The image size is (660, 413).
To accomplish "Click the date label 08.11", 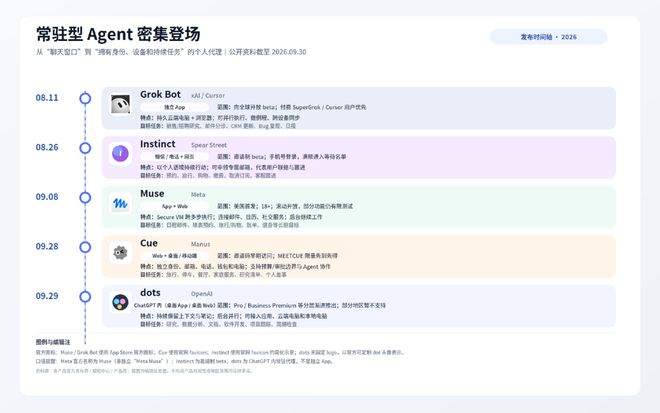I will pos(47,98).
